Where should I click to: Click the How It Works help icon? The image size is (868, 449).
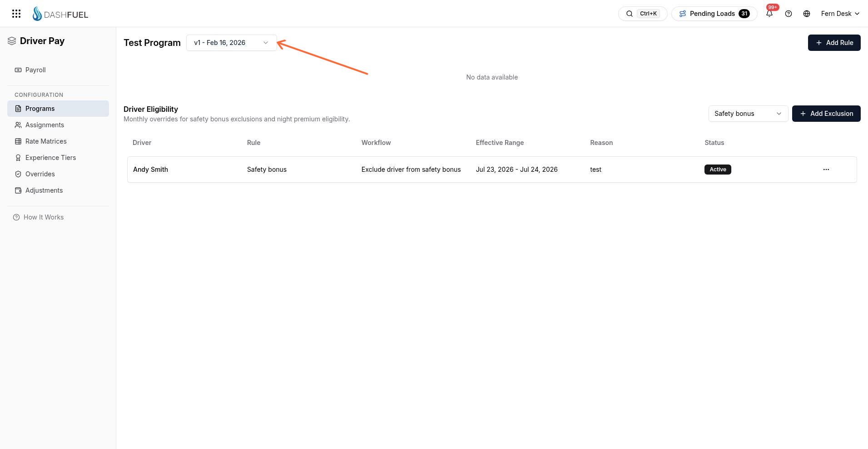pyautogui.click(x=16, y=217)
